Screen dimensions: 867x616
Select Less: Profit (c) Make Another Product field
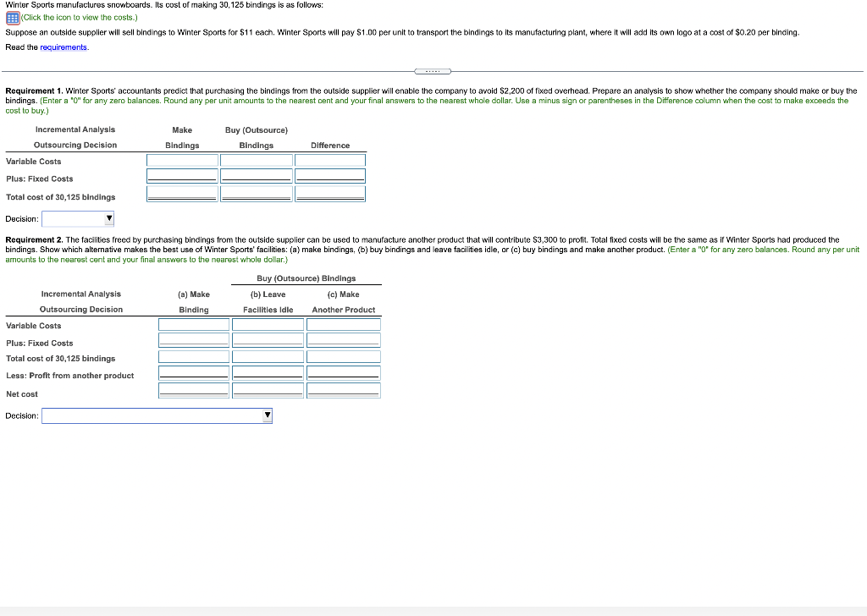344,373
